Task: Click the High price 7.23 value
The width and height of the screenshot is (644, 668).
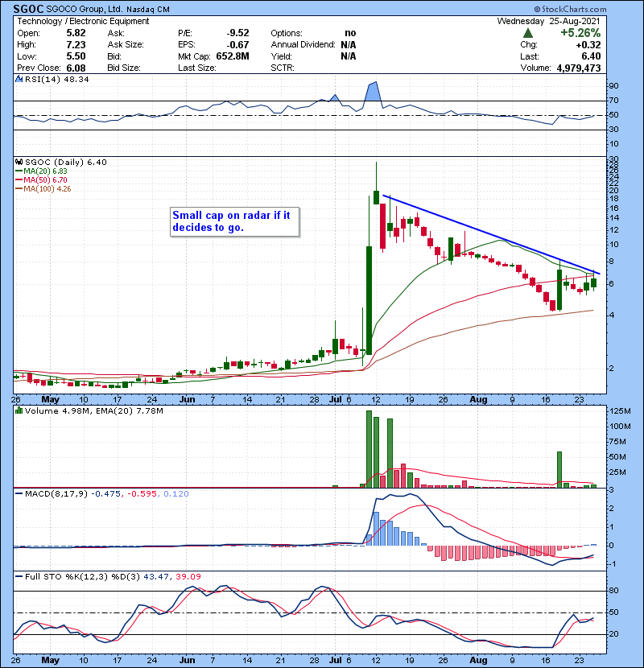Action: tap(76, 45)
